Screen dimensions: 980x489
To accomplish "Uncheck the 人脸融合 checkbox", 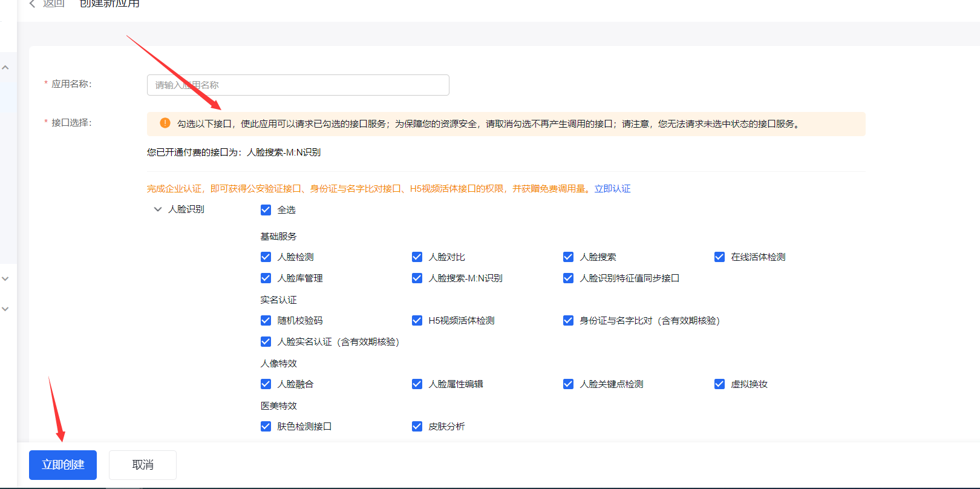I will tap(266, 384).
